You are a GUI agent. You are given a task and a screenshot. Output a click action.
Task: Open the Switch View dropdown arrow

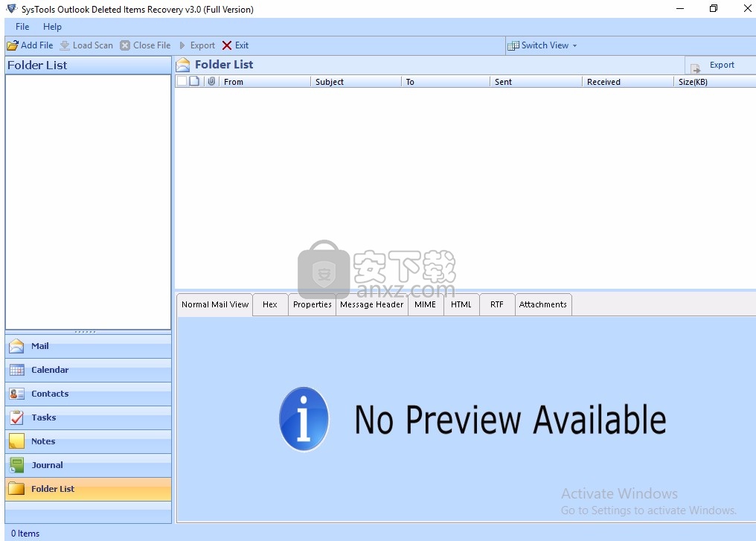coord(574,46)
